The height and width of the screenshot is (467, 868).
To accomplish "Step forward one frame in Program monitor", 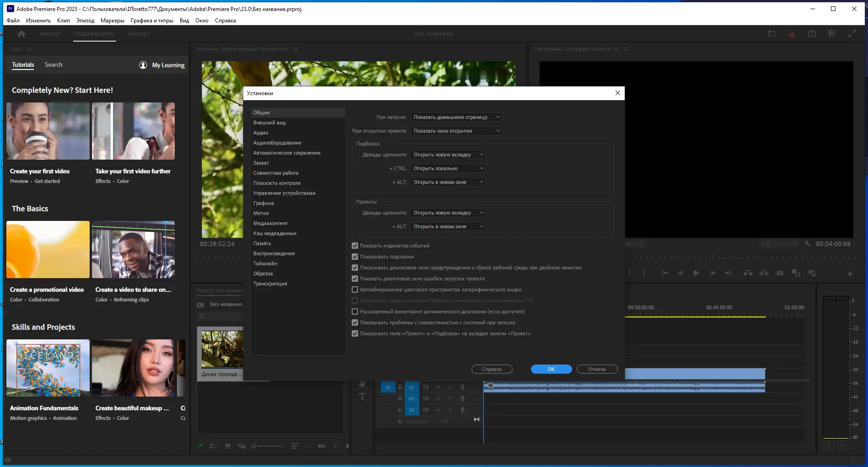I will pos(713,273).
